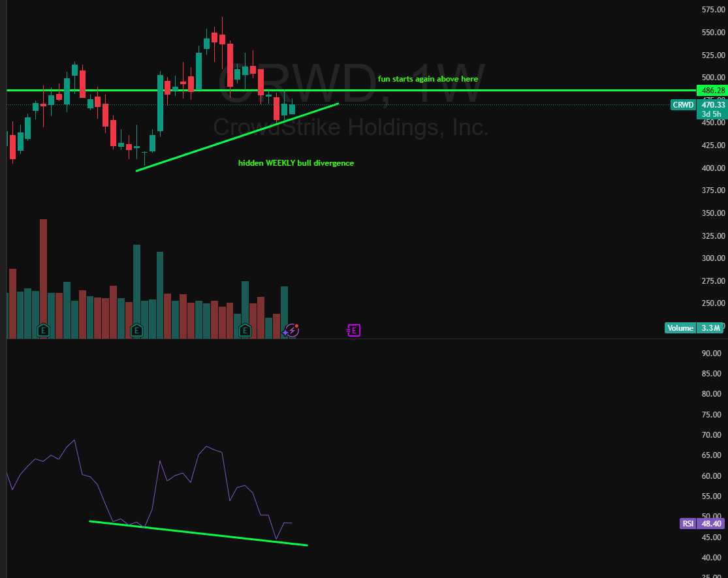Click the 70.00 RSI axis label
Viewport: 728px width, 578px height.
pos(711,434)
